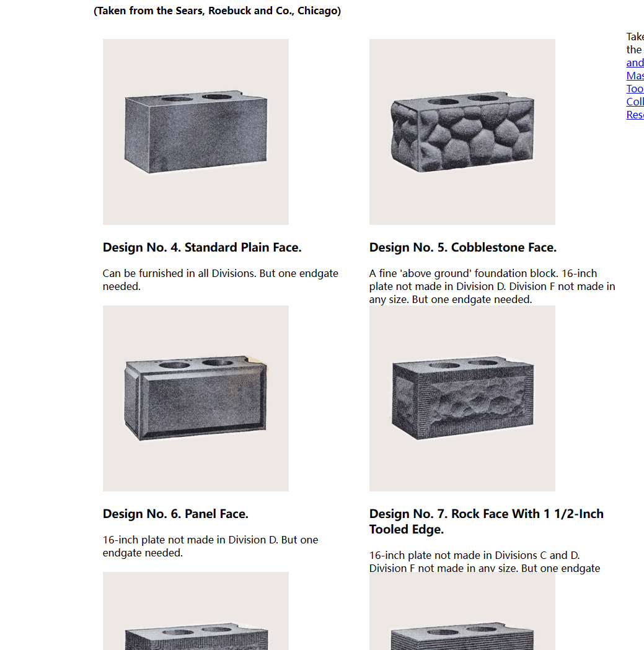644x650 pixels.
Task: Click the Design No. 5 Cobblestone Face heading
Action: (463, 247)
